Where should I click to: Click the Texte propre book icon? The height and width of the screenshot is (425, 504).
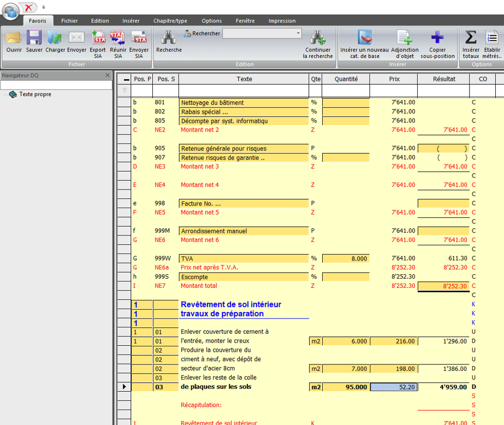coord(13,94)
